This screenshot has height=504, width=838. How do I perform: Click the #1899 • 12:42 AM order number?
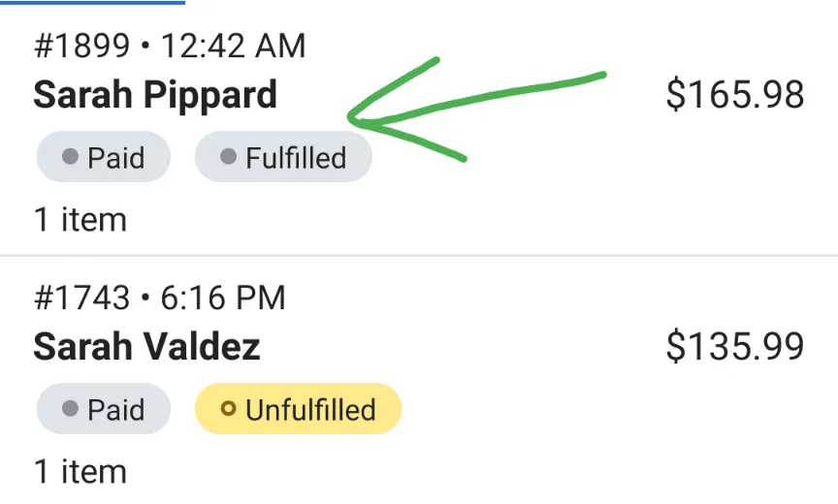click(x=170, y=46)
